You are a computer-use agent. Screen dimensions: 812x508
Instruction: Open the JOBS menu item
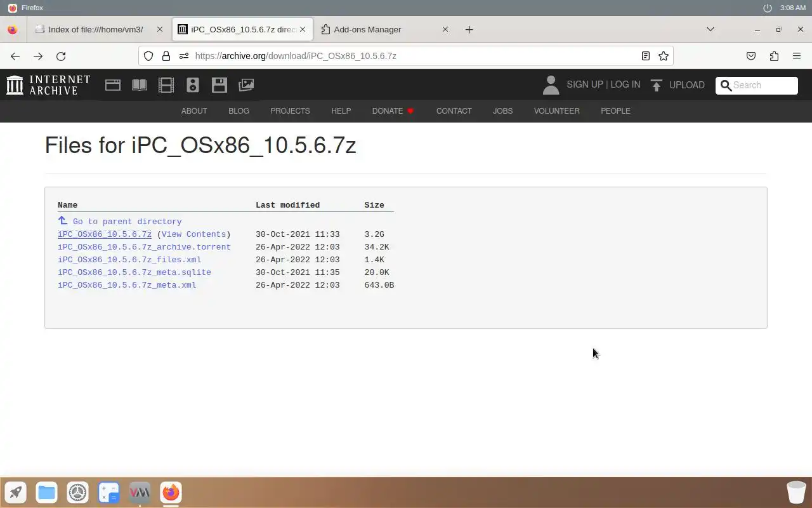tap(502, 111)
